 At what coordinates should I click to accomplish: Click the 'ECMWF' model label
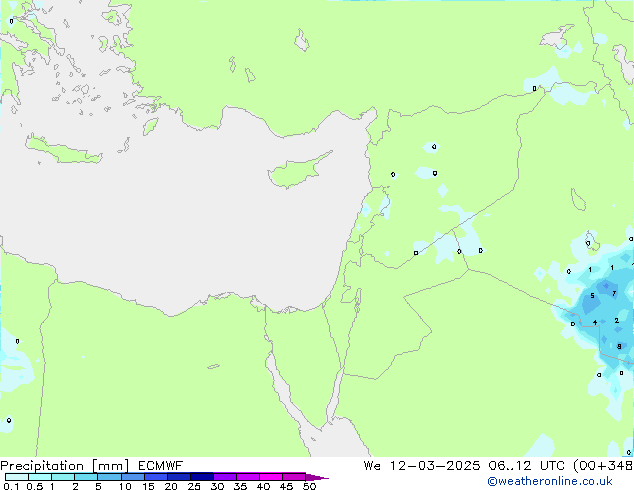click(161, 466)
